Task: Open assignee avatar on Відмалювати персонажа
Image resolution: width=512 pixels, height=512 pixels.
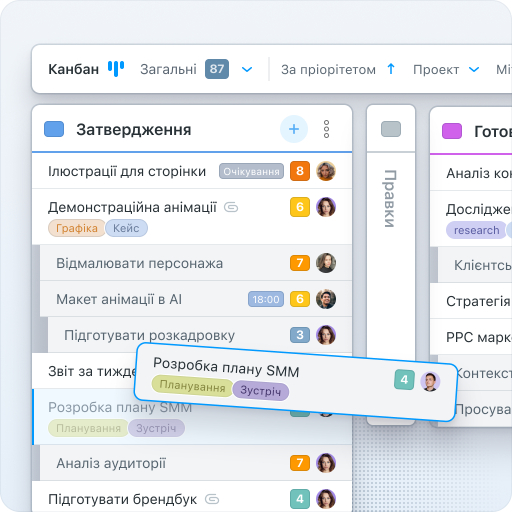Action: tap(326, 263)
